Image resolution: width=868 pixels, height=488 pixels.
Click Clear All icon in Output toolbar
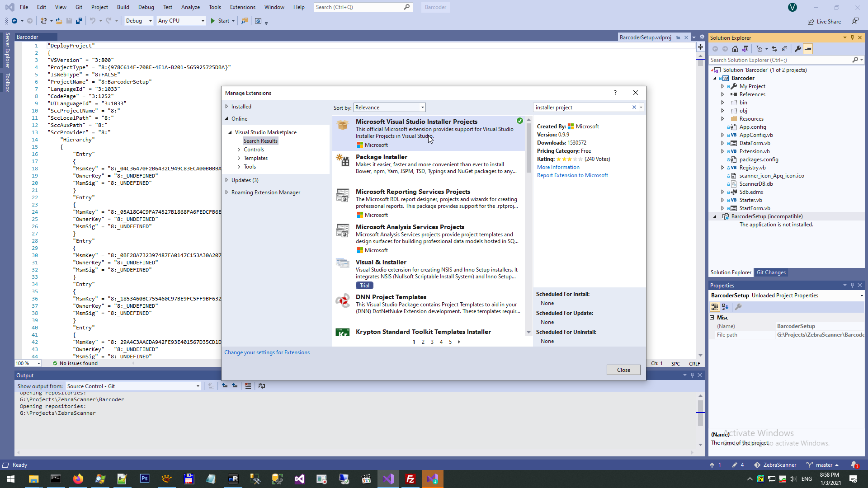tap(248, 386)
